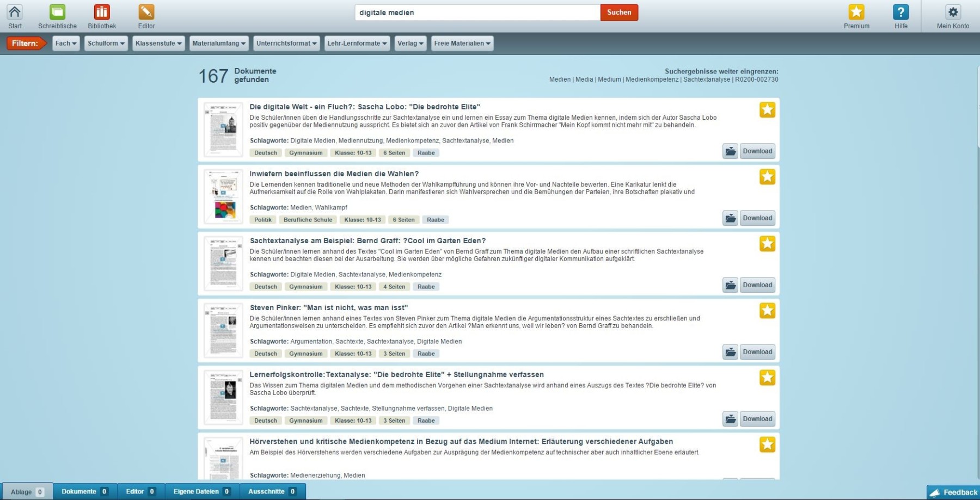Open the Freie Materialien dropdown
Image resolution: width=980 pixels, height=500 pixels.
pos(462,44)
